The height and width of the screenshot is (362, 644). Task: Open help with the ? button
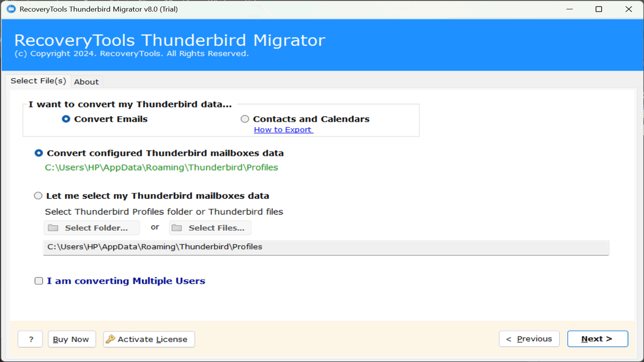click(31, 339)
